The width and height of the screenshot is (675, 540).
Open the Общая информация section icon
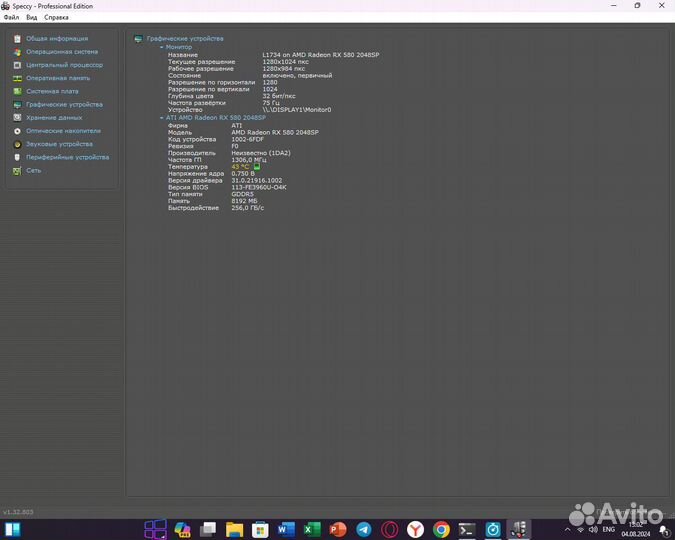[17, 39]
